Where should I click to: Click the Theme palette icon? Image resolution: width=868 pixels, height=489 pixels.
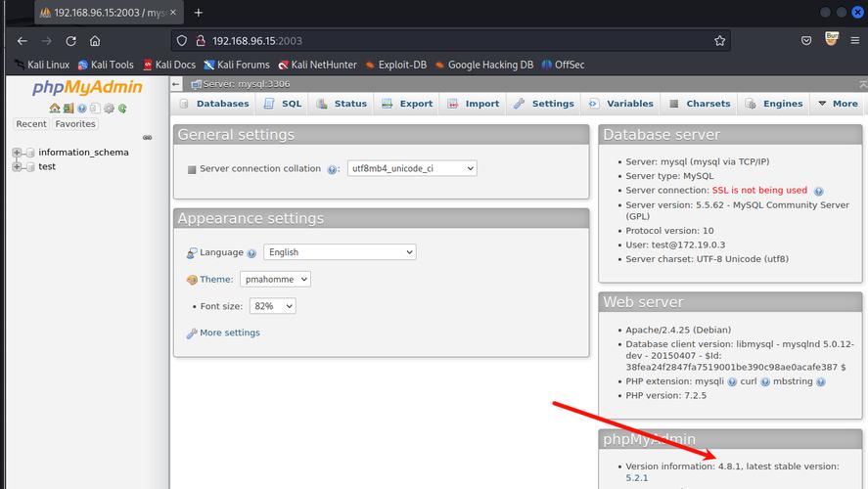pos(192,280)
